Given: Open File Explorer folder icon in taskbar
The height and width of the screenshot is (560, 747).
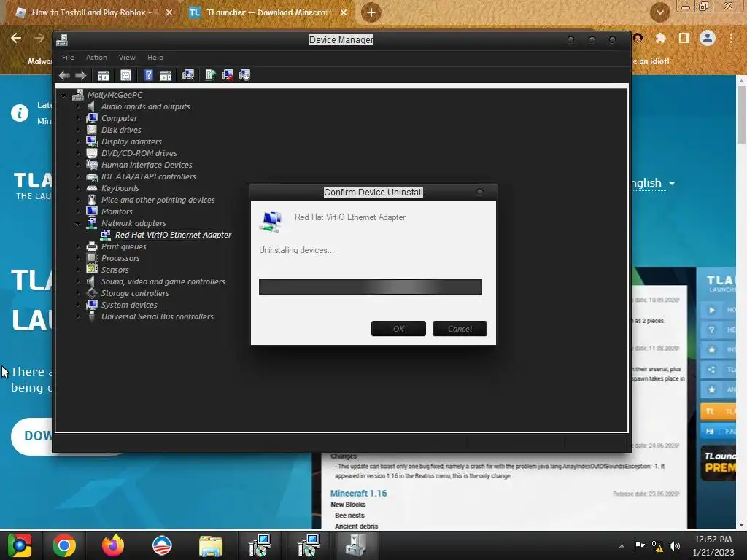Looking at the screenshot, I should tap(211, 545).
